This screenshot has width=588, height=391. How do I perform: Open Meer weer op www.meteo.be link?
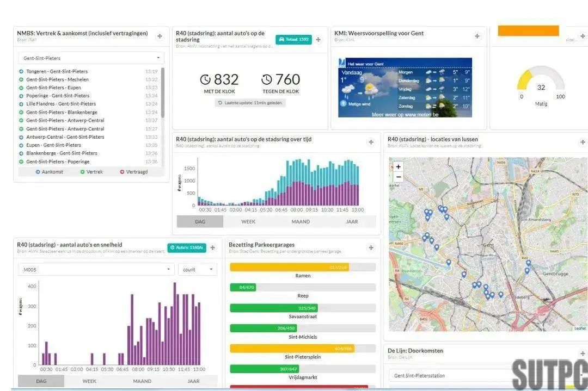pyautogui.click(x=405, y=115)
